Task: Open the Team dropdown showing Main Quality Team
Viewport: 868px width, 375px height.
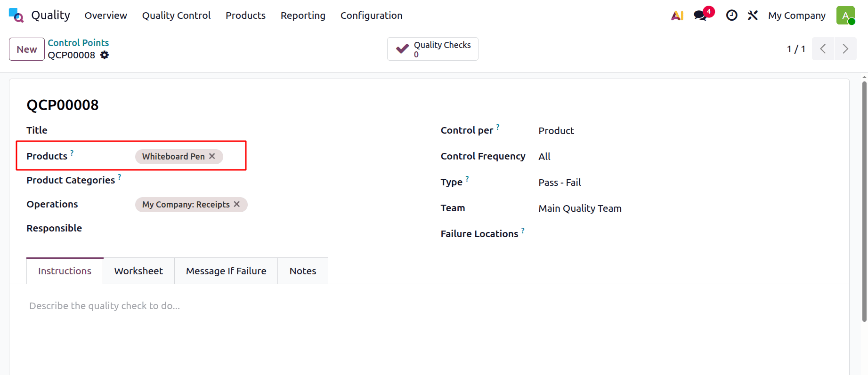Action: tap(685, 208)
